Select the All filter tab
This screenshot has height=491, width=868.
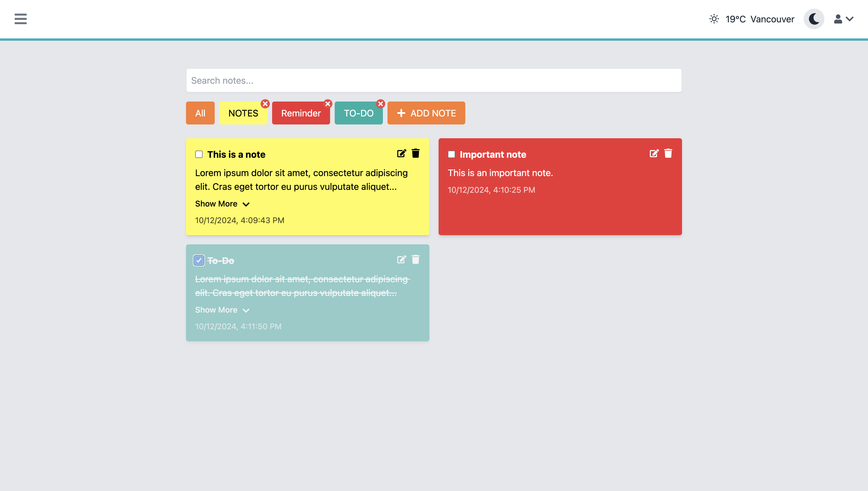[200, 113]
